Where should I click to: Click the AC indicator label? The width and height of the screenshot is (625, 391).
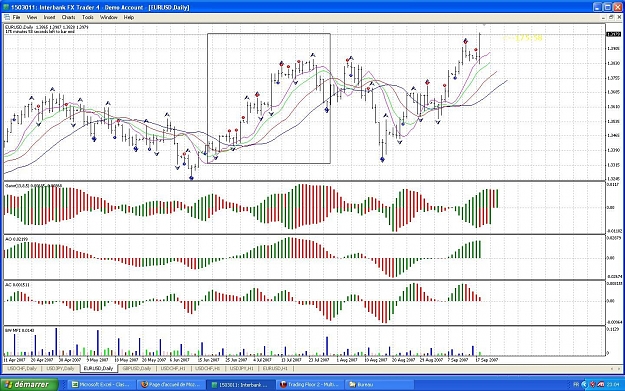(17, 285)
